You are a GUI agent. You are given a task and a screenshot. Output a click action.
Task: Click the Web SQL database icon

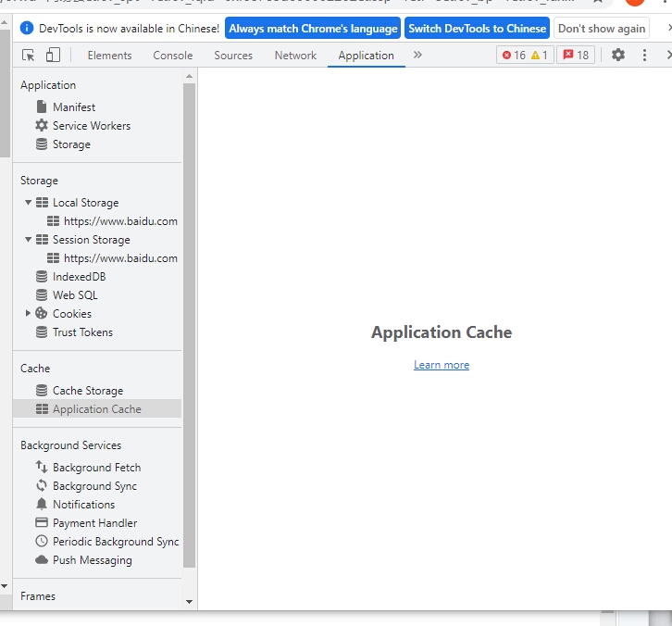tap(42, 295)
